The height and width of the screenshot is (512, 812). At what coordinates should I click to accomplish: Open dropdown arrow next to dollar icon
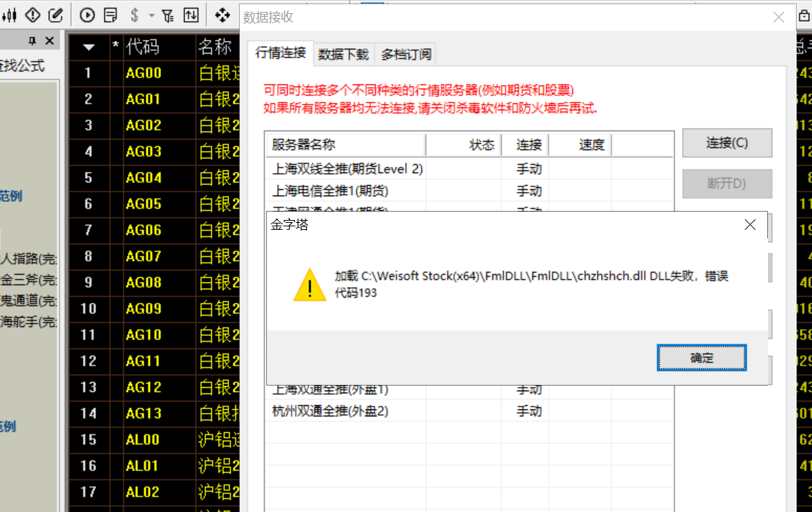(151, 15)
